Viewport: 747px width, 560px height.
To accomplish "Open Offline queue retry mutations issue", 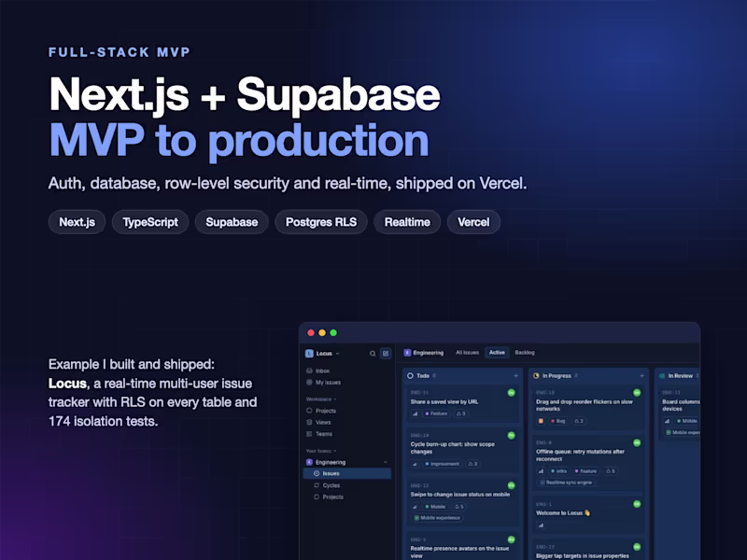I will (580, 455).
